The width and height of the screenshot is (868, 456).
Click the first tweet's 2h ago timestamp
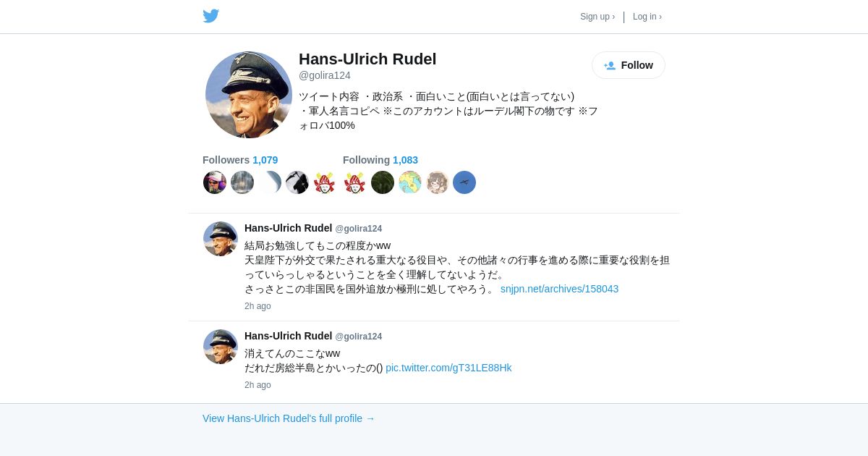tap(258, 306)
